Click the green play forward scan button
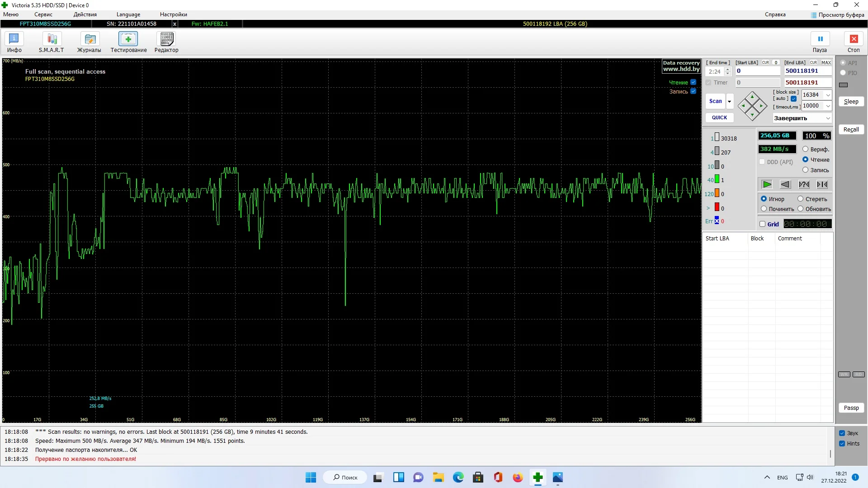 767,184
